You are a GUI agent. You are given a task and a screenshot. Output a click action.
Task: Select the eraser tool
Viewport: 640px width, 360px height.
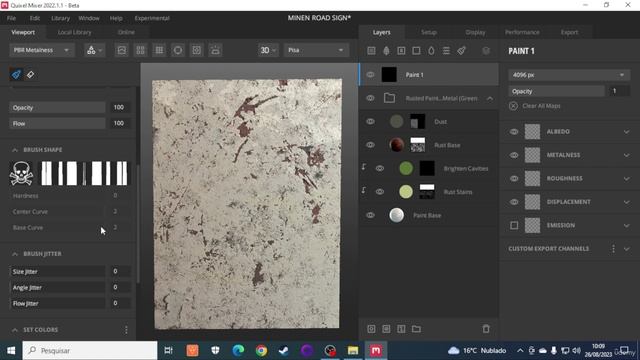pyautogui.click(x=30, y=75)
